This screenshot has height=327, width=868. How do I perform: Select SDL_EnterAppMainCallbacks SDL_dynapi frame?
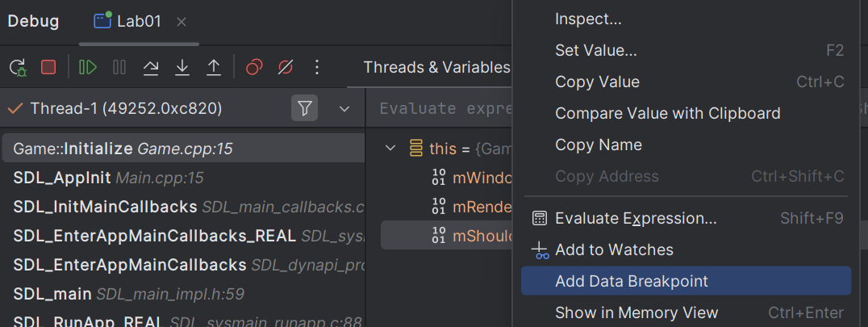(183, 264)
